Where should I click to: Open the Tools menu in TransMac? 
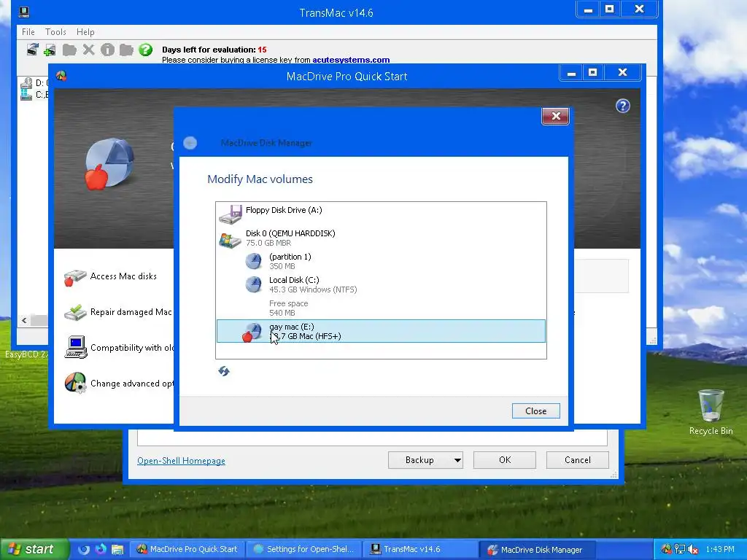point(55,32)
